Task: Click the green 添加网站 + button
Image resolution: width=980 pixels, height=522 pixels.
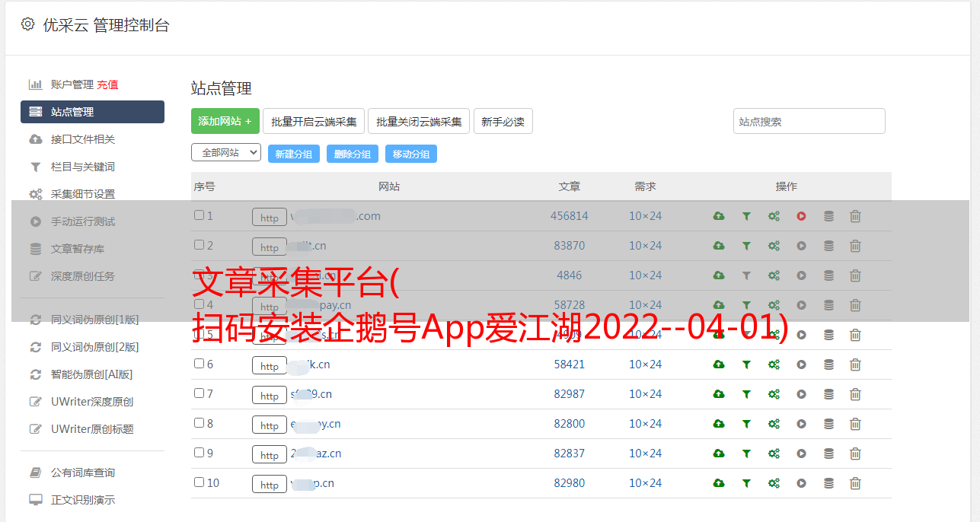Action: coord(225,121)
